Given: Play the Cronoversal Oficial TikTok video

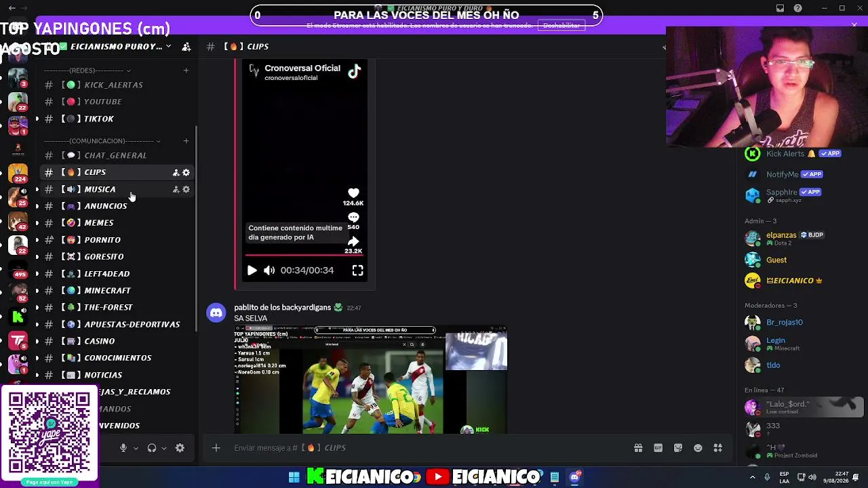Looking at the screenshot, I should click(252, 270).
